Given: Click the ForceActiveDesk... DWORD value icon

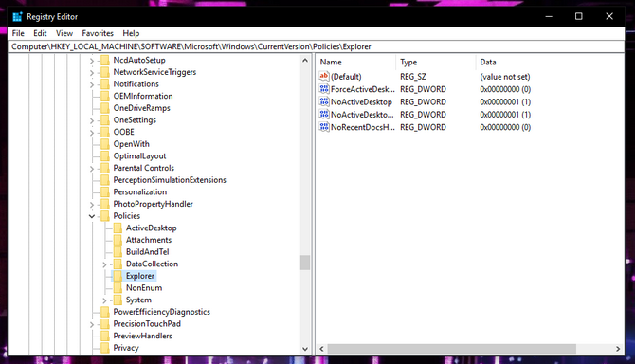Looking at the screenshot, I should 323,89.
